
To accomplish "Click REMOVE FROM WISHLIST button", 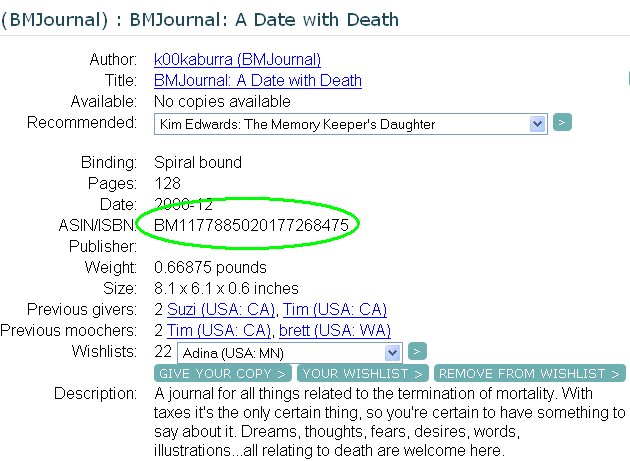I will pos(530,373).
